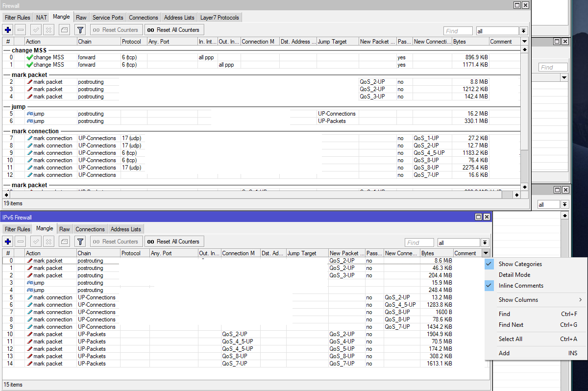Add a new mangle rule with the plus icon

(x=7, y=29)
